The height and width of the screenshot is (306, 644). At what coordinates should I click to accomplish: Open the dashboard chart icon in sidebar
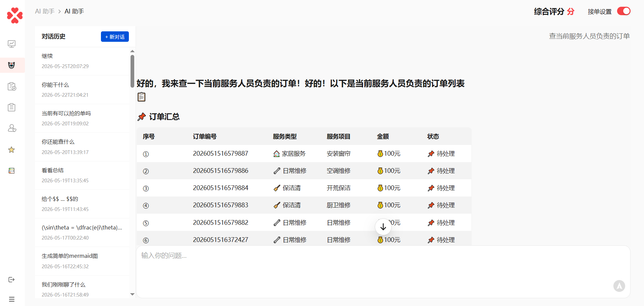(12, 44)
